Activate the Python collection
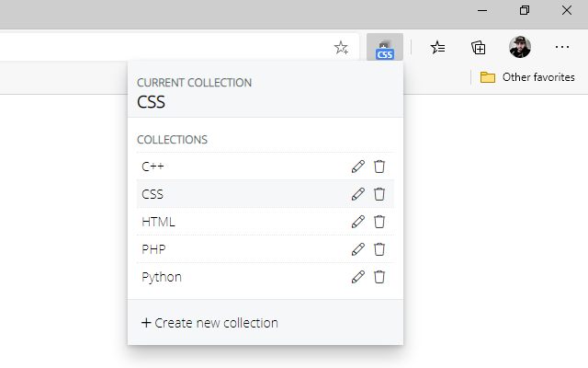This screenshot has width=588, height=368. pyautogui.click(x=162, y=277)
